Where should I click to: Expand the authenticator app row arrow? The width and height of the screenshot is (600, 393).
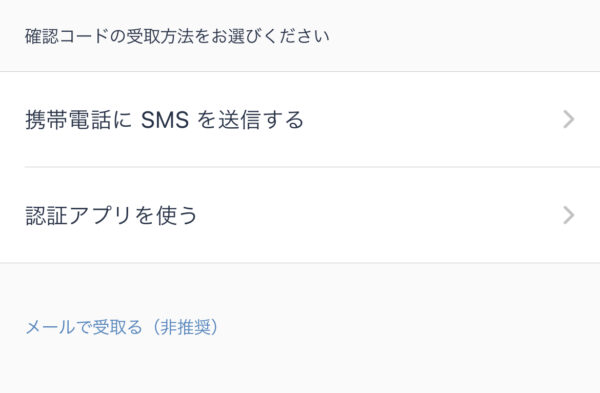pyautogui.click(x=569, y=215)
